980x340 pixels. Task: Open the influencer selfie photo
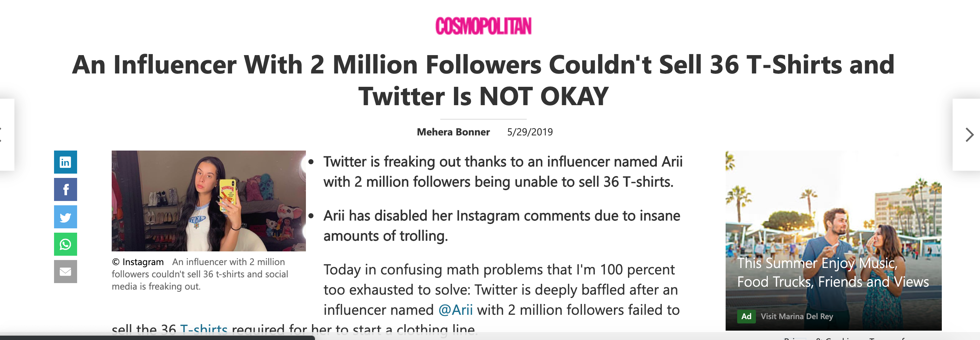click(x=209, y=201)
